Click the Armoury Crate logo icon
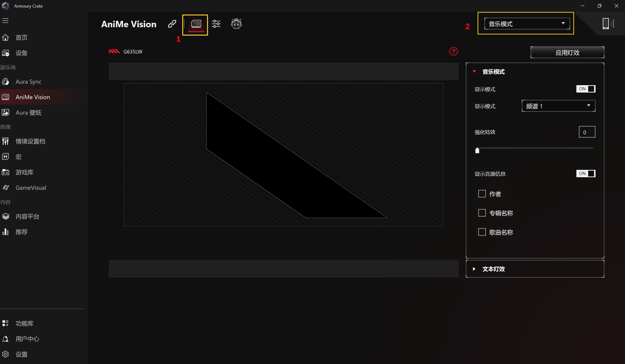The image size is (625, 364). (x=5, y=6)
